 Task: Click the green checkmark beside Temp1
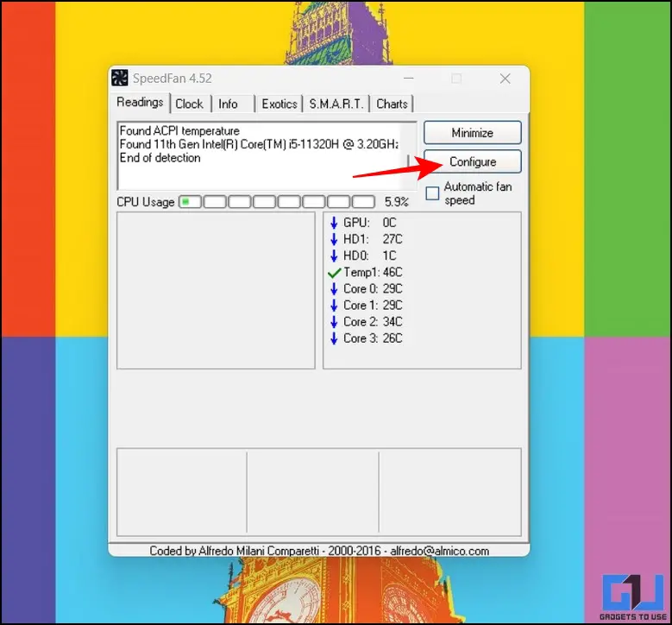point(334,273)
